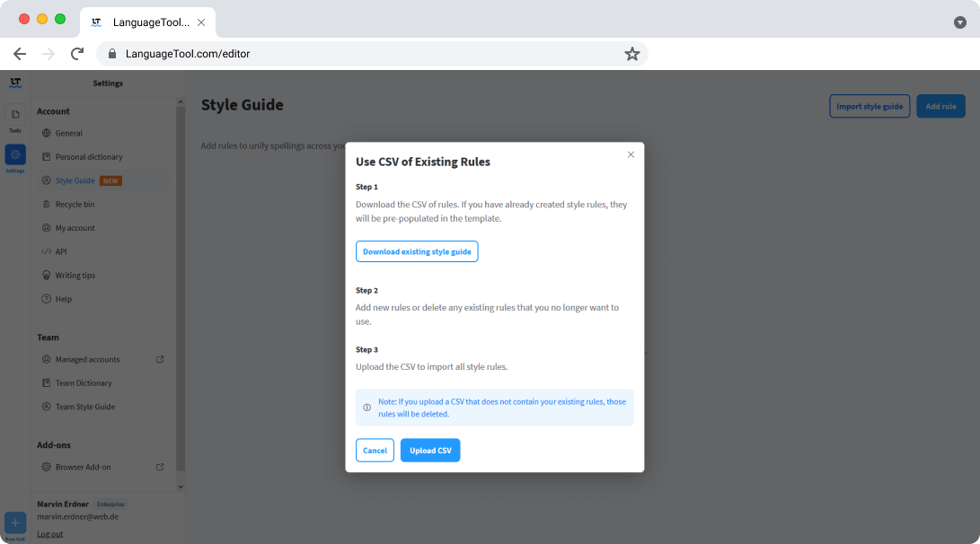Screen dimensions: 980x544
Task: Click external link icon for Managed accounts
Action: pyautogui.click(x=160, y=359)
